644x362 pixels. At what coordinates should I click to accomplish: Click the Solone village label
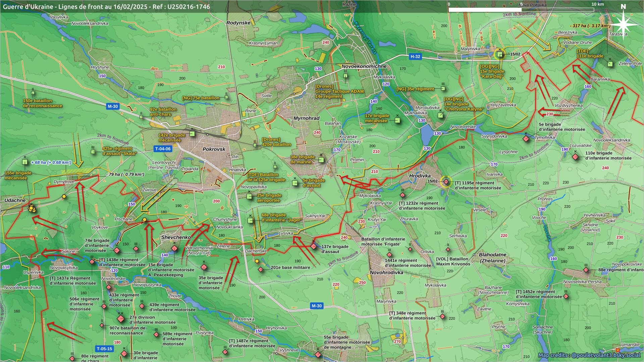pyautogui.click(x=68, y=251)
